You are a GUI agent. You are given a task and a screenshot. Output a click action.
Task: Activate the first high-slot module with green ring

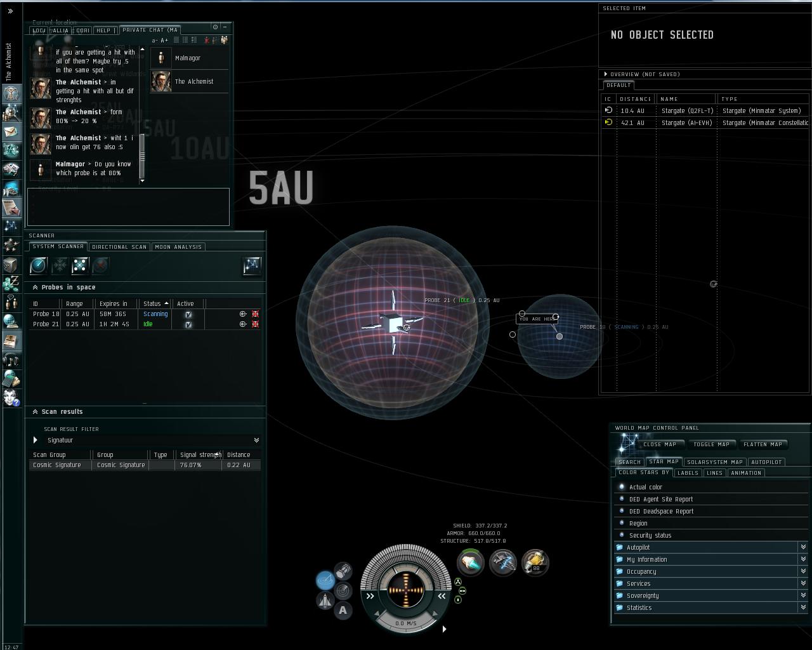click(470, 562)
